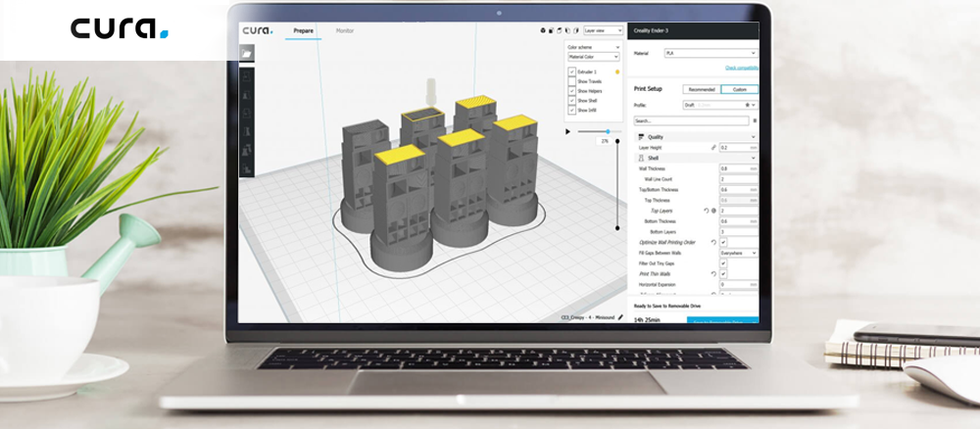Click the Creality Ender-3 printer header
This screenshot has width=980, height=429.
[693, 30]
